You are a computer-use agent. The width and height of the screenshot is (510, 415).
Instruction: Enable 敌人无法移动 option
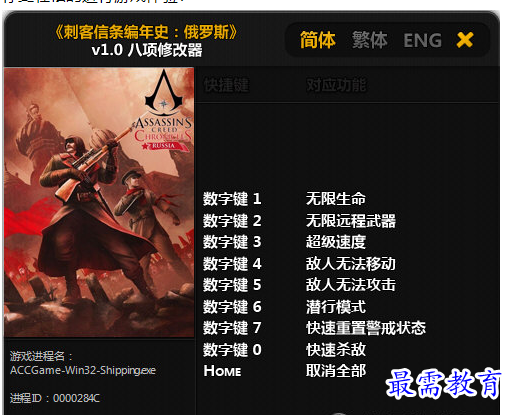pos(351,264)
